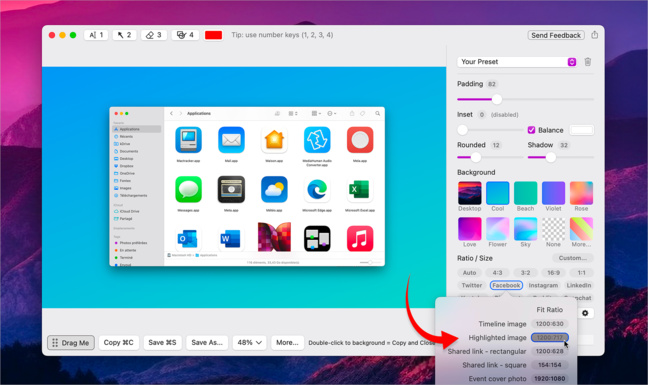Image resolution: width=648 pixels, height=385 pixels.
Task: Open the Your Preset dropdown
Action: click(x=517, y=62)
